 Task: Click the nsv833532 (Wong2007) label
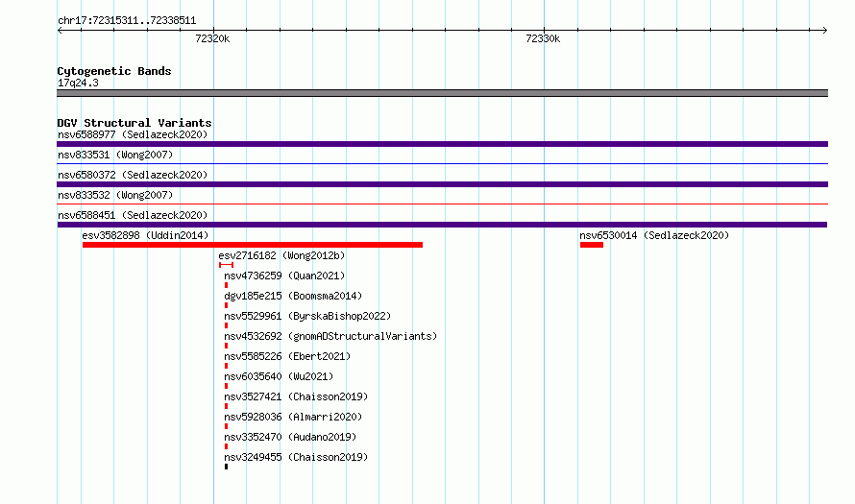point(115,195)
